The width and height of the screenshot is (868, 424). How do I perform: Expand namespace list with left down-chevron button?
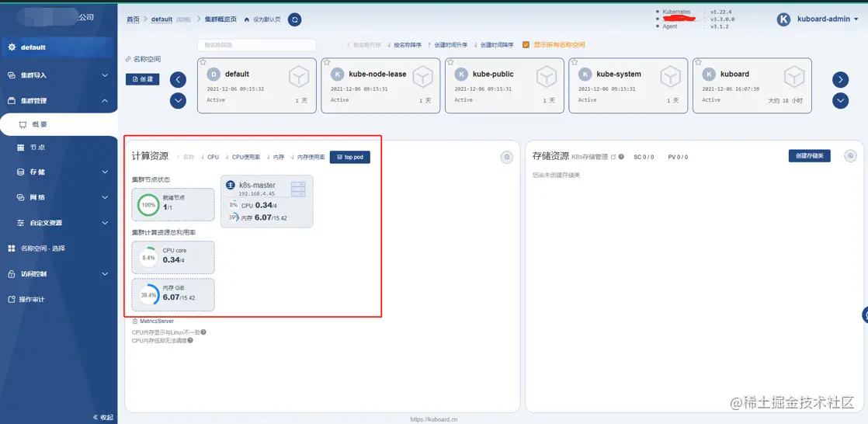[178, 101]
